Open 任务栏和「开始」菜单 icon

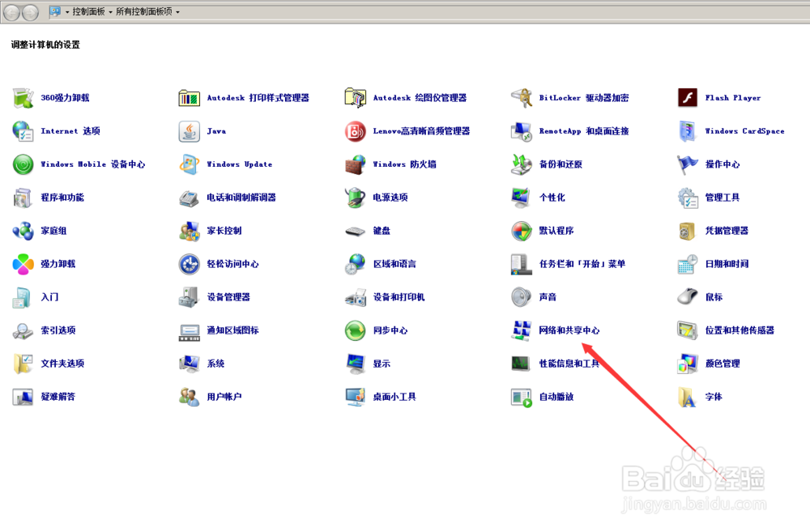(x=522, y=264)
